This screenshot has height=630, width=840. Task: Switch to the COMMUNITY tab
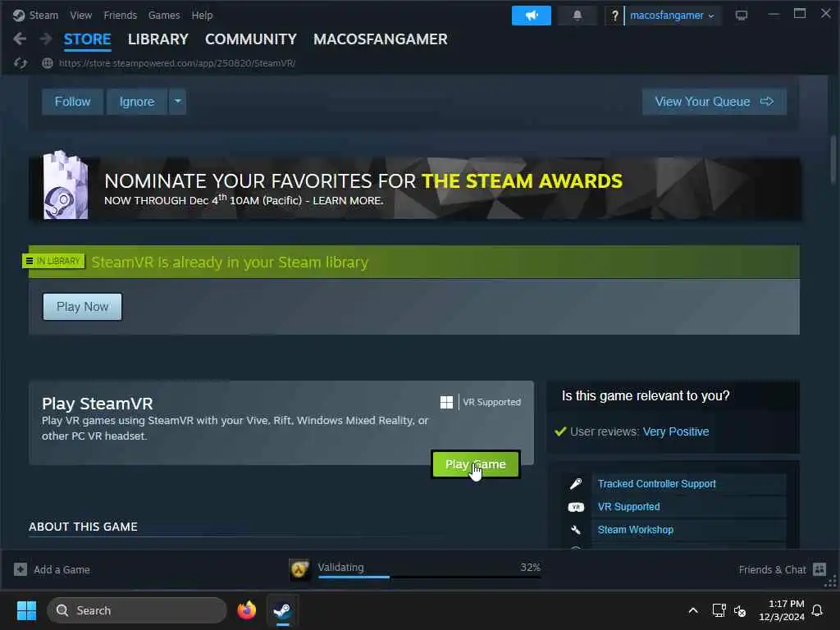coord(251,39)
